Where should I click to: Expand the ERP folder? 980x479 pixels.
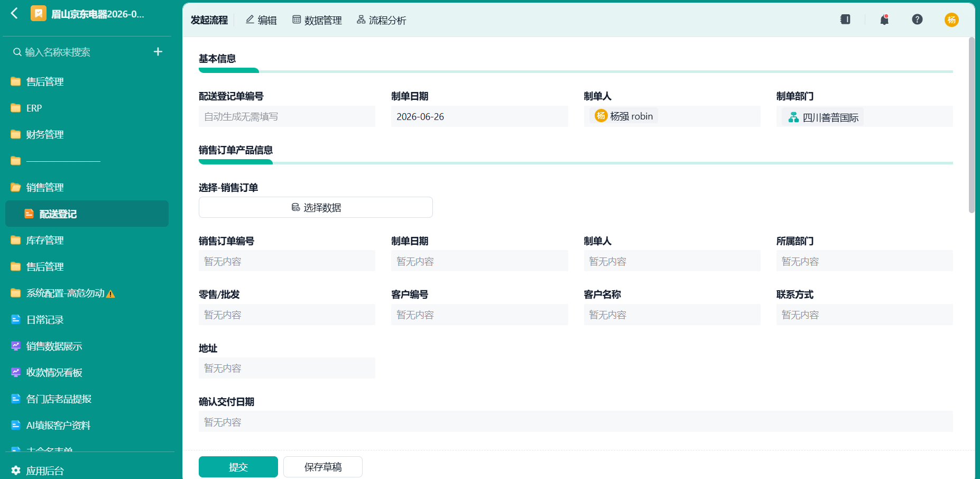coord(16,108)
